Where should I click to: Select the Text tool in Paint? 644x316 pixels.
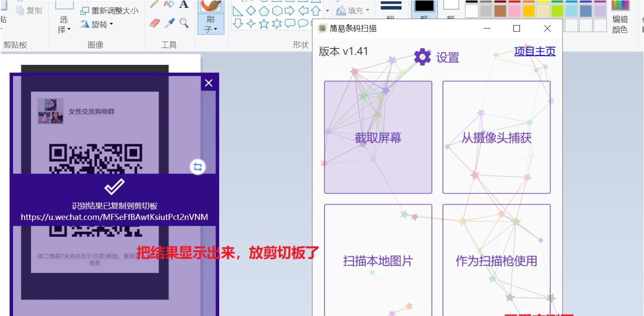coord(184,5)
